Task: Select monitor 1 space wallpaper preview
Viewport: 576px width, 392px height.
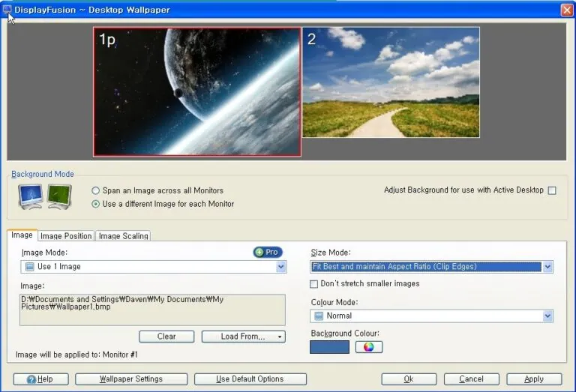Action: (x=197, y=91)
